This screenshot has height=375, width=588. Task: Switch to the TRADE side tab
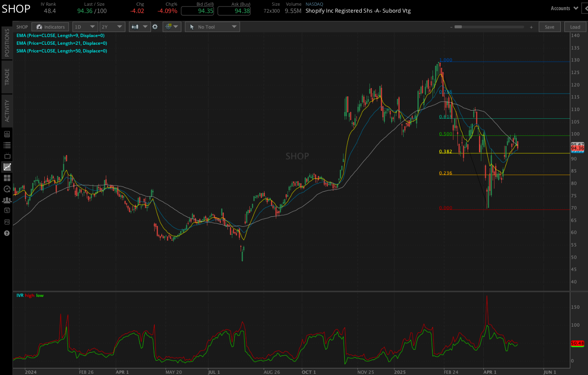(x=7, y=77)
